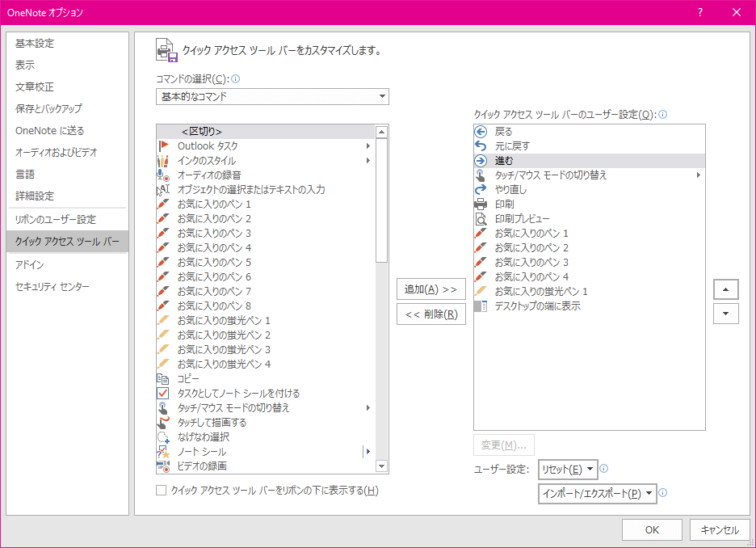Expand インクのスタイル submenu arrow
The width and height of the screenshot is (756, 548).
click(367, 160)
